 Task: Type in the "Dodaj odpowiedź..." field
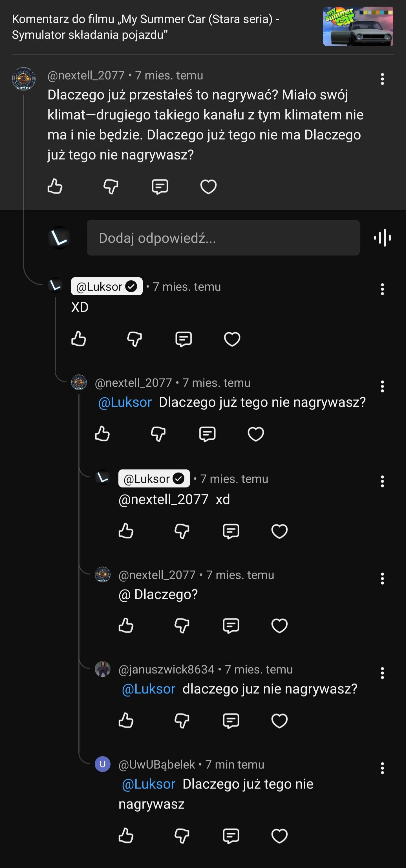coord(223,238)
